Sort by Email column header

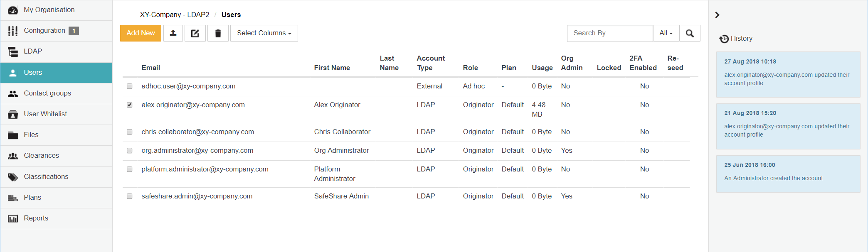click(150, 68)
